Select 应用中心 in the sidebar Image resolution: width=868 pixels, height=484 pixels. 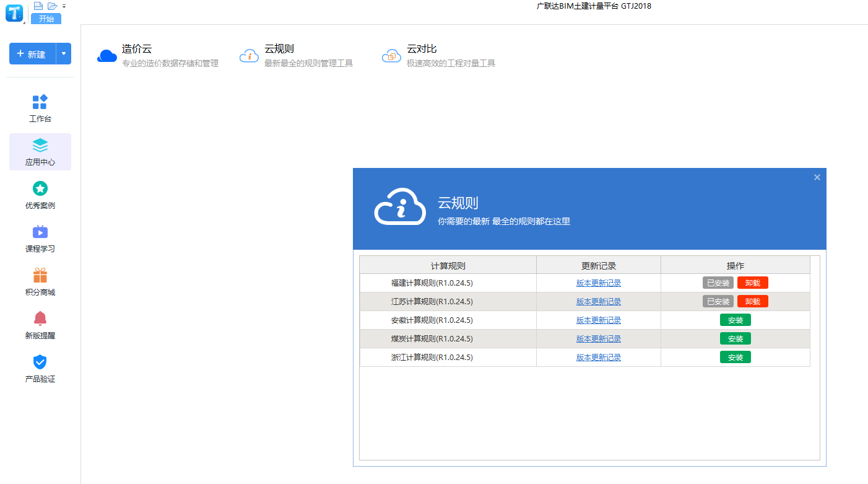pos(40,152)
